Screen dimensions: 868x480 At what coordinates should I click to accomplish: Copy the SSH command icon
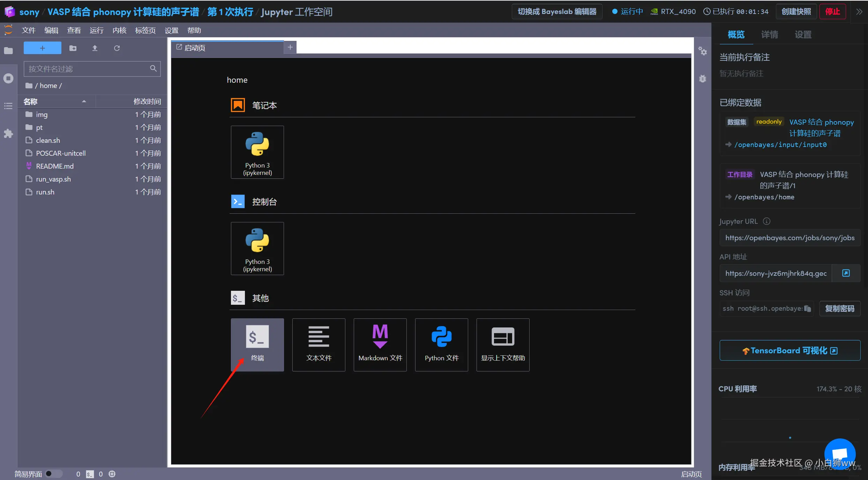point(807,309)
